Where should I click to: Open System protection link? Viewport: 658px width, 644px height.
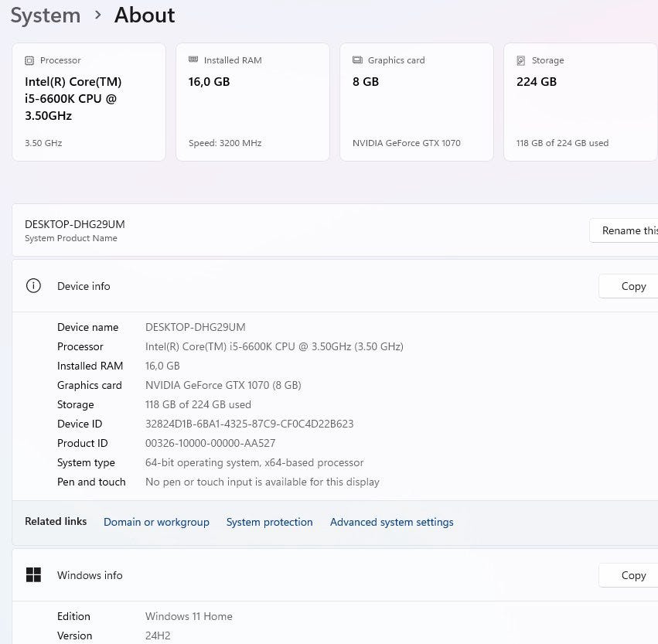tap(269, 522)
